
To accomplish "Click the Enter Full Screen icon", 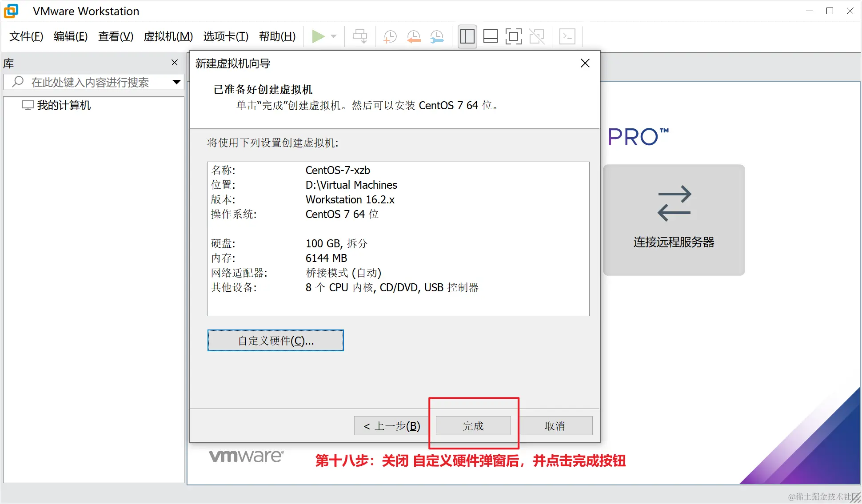I will [x=514, y=36].
